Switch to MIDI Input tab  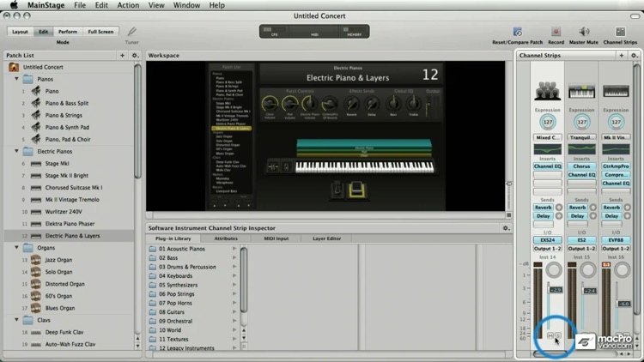[276, 238]
